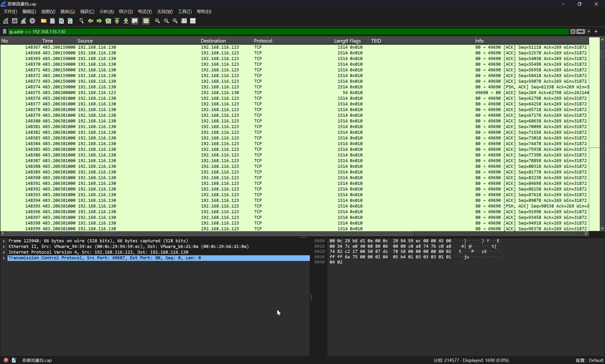605x364 pixels.
Task: Open the 分析(A) menu
Action: click(107, 12)
